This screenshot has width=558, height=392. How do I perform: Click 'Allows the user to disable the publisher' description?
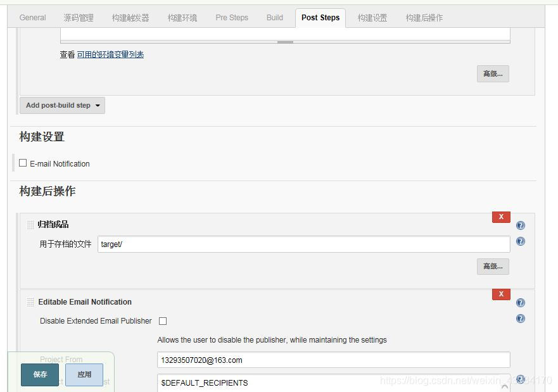point(272,339)
